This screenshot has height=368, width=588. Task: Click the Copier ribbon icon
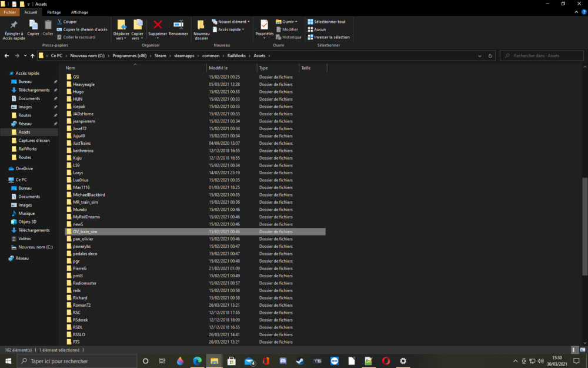[x=33, y=25]
